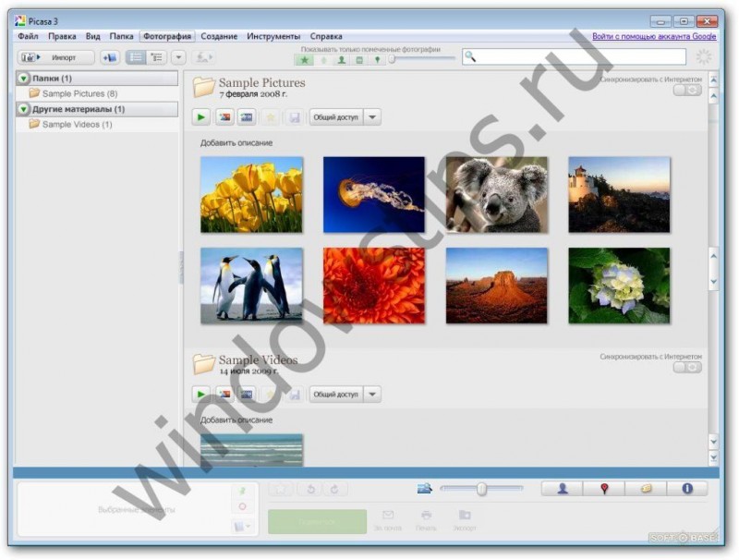Collapse the Папки folder group

[x=24, y=79]
